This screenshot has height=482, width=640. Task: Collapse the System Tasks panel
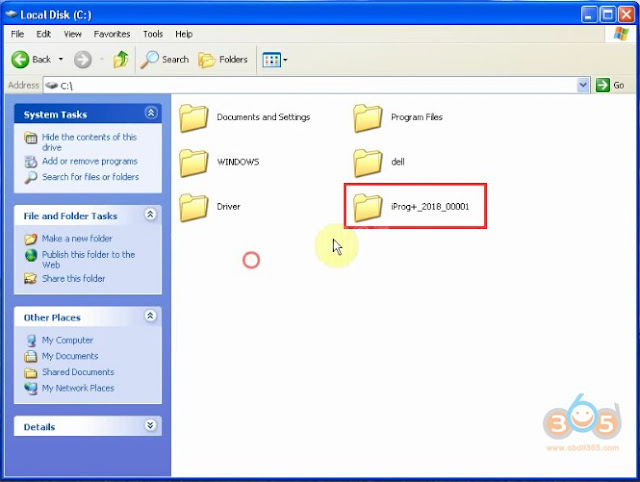click(151, 113)
